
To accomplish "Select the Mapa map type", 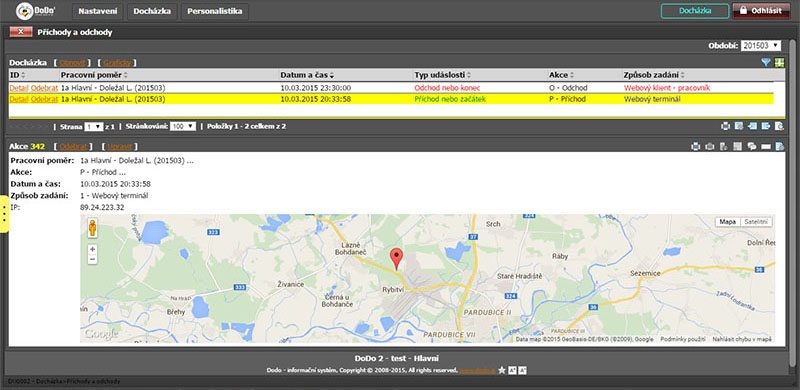I will 727,222.
